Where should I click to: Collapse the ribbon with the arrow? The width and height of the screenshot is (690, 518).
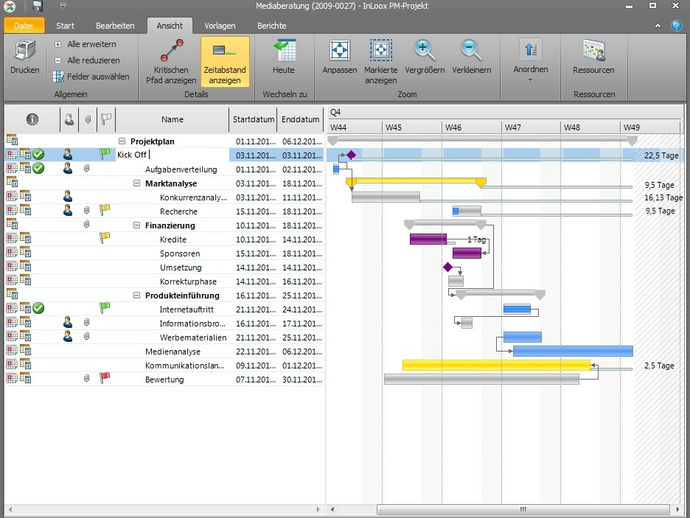[x=657, y=26]
